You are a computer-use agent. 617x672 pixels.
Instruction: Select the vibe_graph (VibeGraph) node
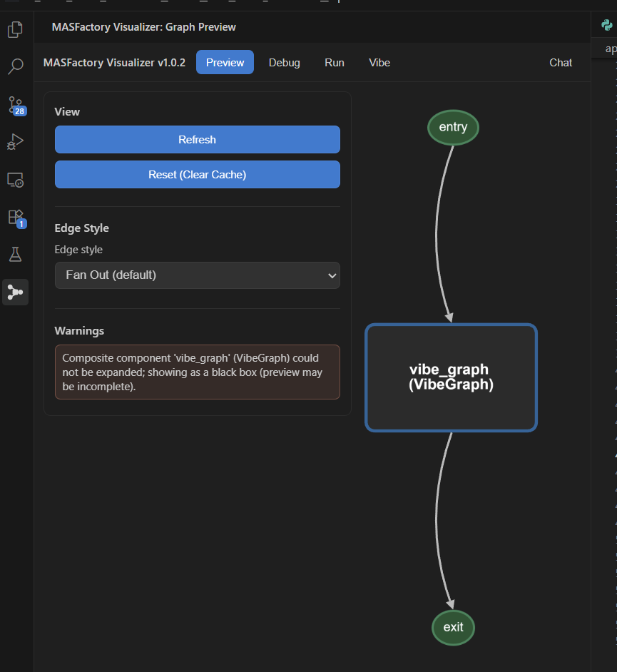tap(451, 378)
